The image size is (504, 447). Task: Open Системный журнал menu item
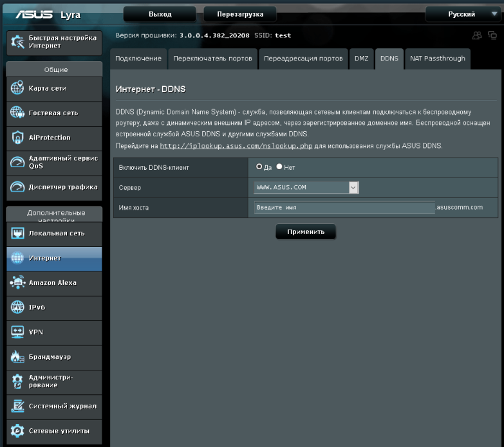54,407
